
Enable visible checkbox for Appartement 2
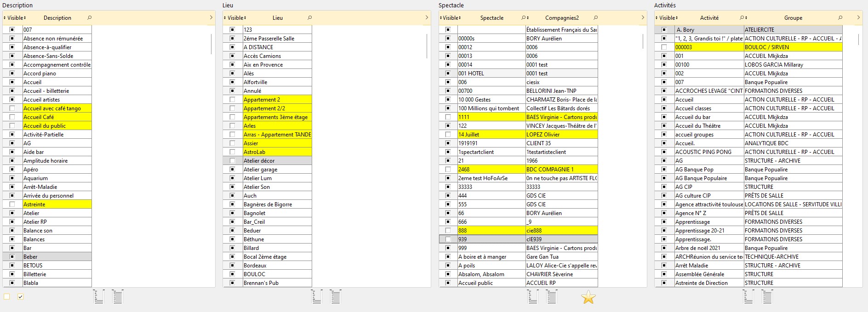(233, 100)
